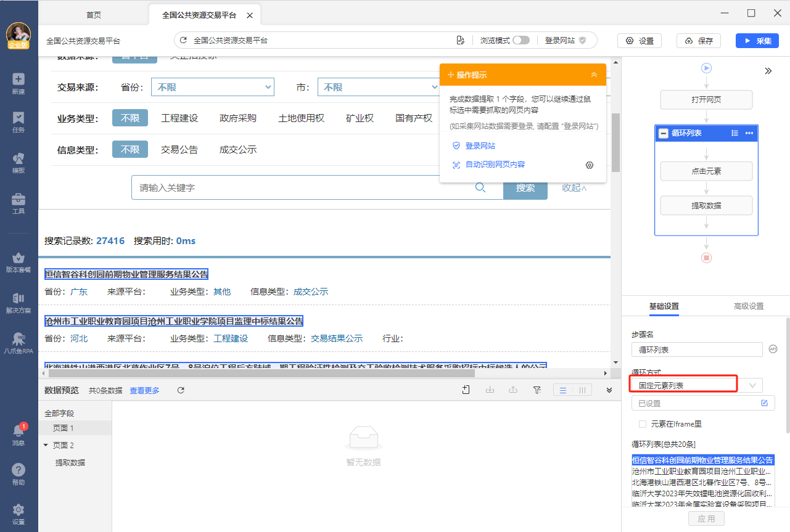Click the page script icon in address bar
Image resolution: width=790 pixels, height=532 pixels.
[x=460, y=41]
